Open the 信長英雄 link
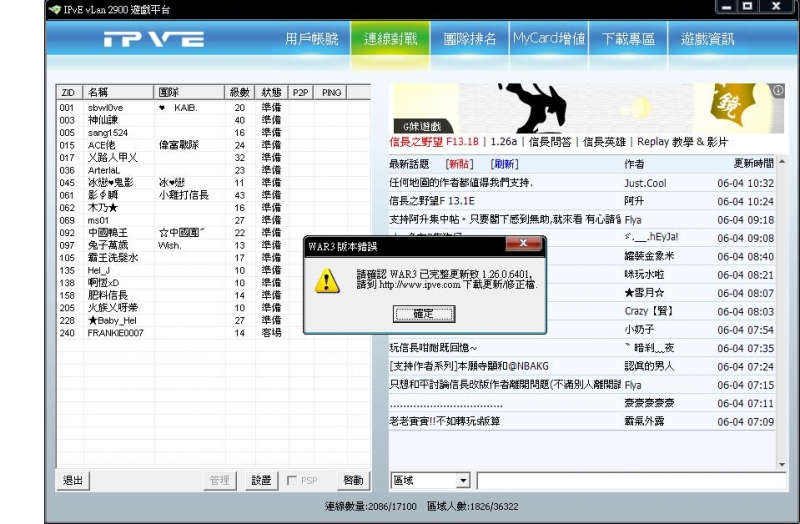Viewport: 800px width, 524px height. [x=604, y=142]
